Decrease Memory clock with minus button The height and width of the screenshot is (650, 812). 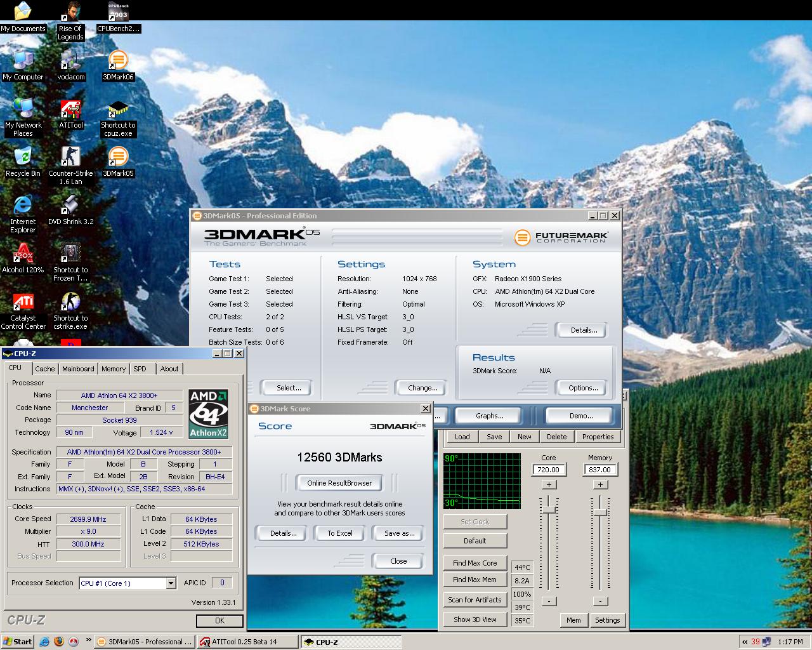click(x=600, y=601)
